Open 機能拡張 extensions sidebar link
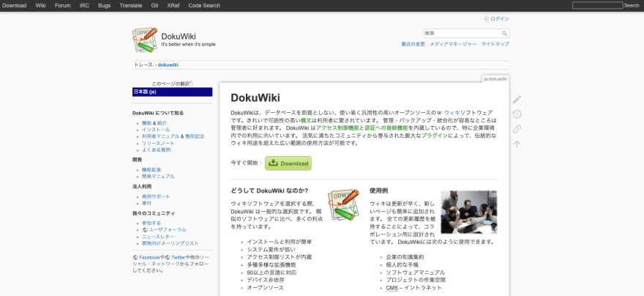Image resolution: width=644 pixels, height=296 pixels. pyautogui.click(x=151, y=170)
